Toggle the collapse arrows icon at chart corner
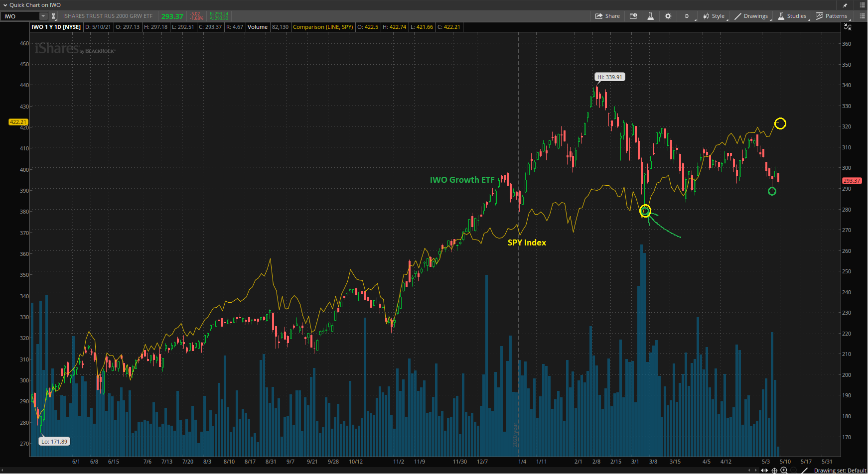Screen dimensions: 868x474 pyautogui.click(x=848, y=27)
